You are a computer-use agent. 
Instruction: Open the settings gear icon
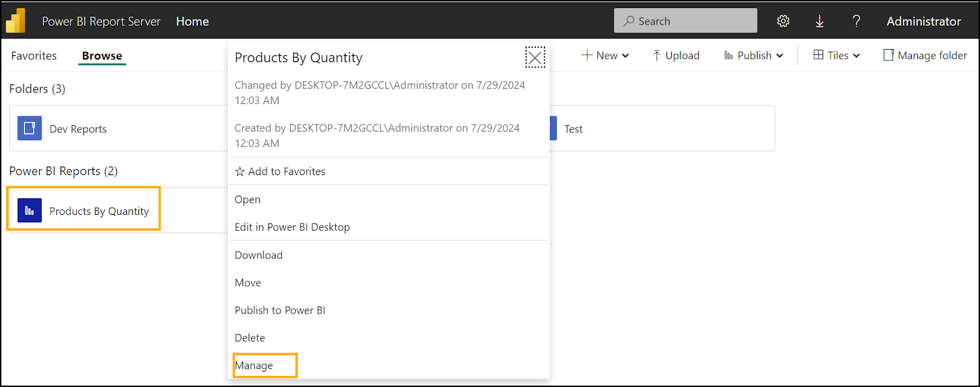coord(783,21)
